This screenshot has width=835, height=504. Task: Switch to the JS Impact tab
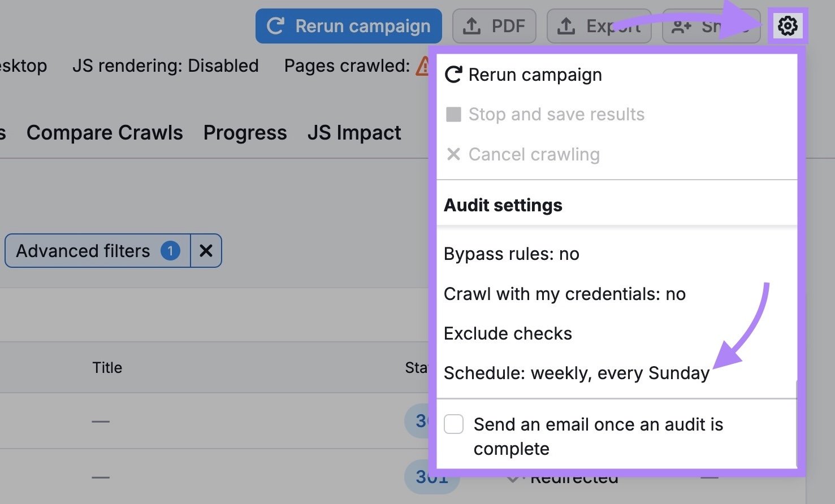[x=354, y=132]
